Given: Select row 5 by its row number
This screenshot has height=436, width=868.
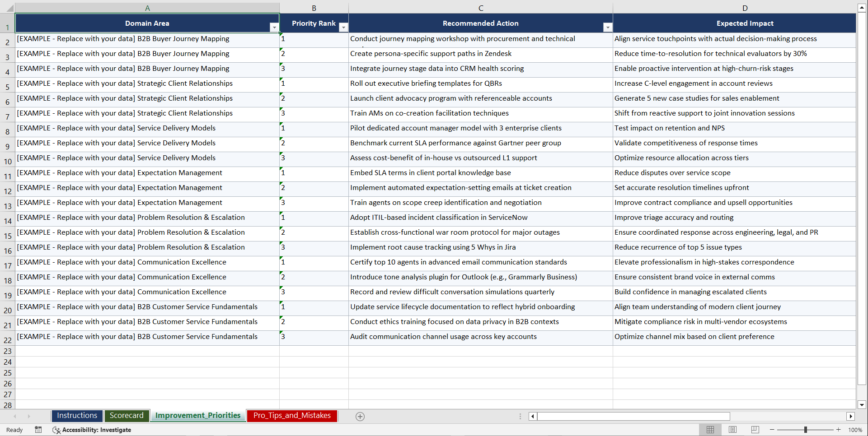Looking at the screenshot, I should coord(7,85).
